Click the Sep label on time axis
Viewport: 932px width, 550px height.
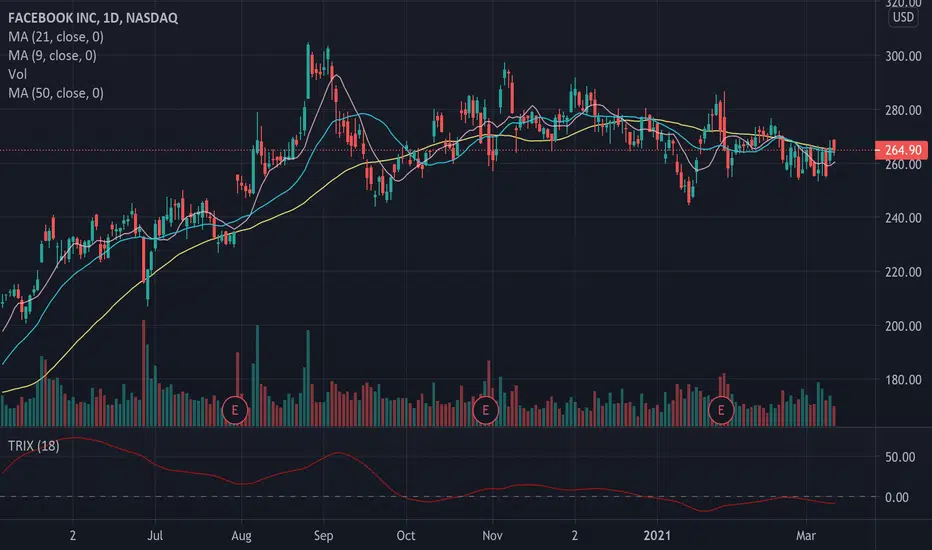click(x=323, y=536)
